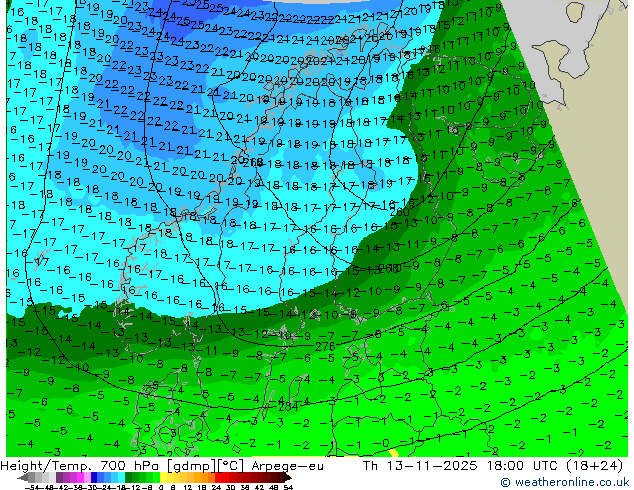Click the forecast date Th 13-11-2025 18:00 UTC
Screen dimensions: 634x490
[x=461, y=466]
